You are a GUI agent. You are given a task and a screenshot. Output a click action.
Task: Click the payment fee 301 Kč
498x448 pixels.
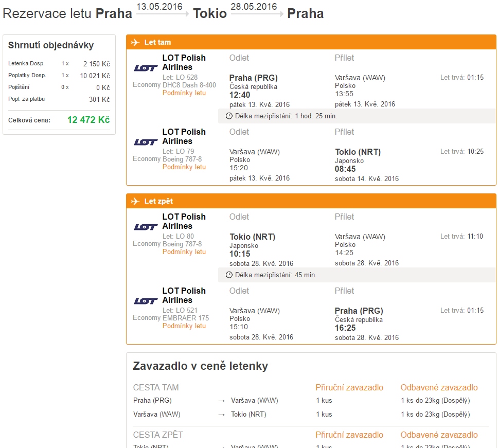click(x=99, y=99)
